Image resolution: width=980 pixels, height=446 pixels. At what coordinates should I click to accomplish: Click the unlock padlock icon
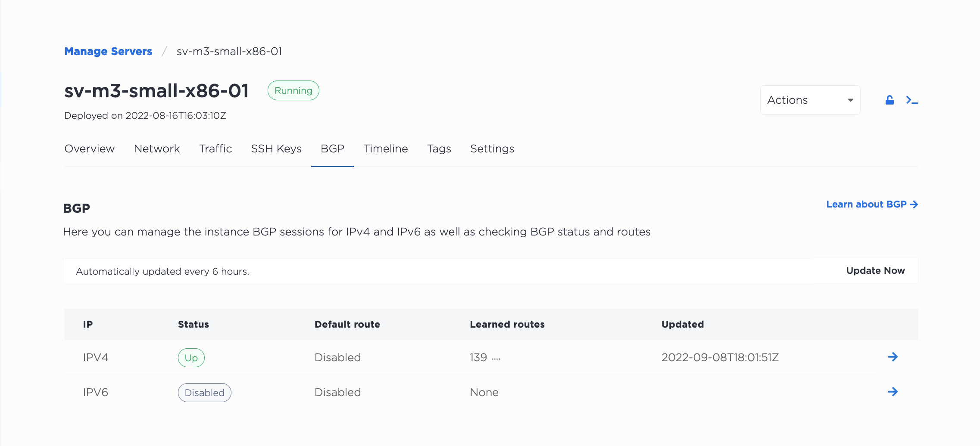click(x=889, y=100)
